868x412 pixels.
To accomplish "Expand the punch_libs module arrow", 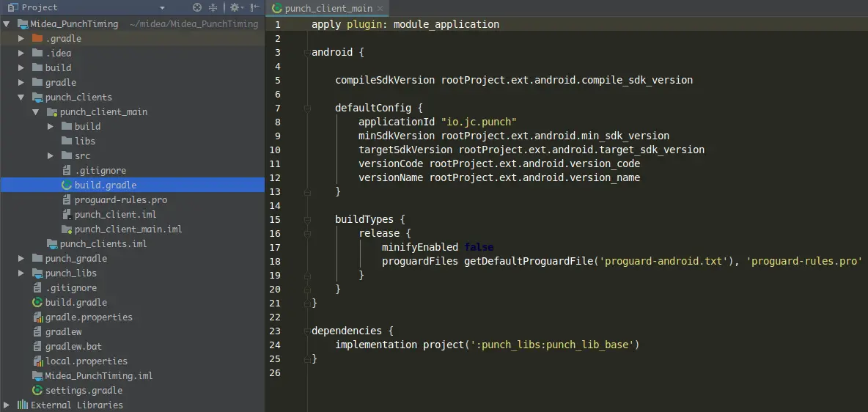I will [x=21, y=273].
